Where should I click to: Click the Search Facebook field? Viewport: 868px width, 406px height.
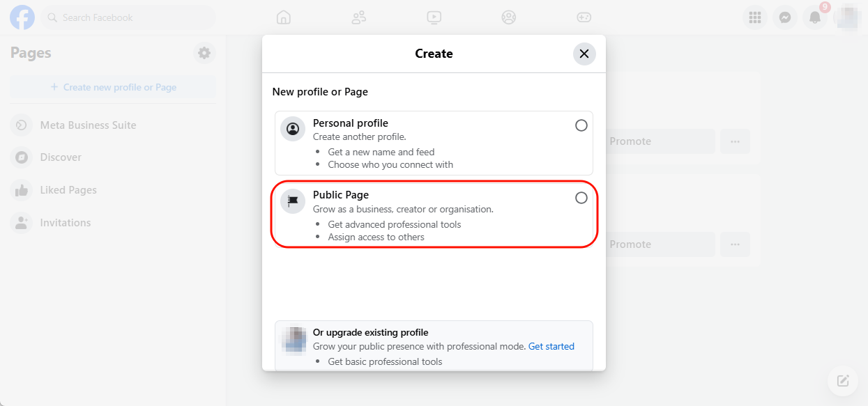(128, 17)
